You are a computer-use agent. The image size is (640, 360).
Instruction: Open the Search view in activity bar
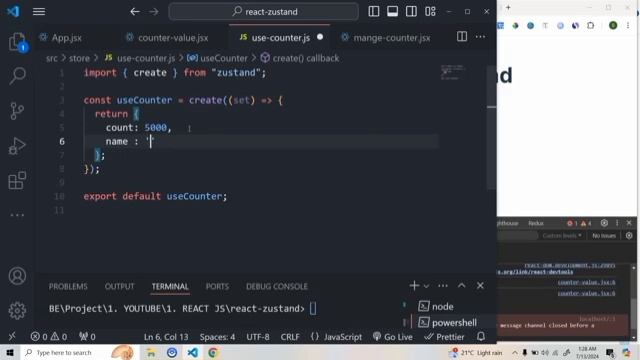point(17,76)
